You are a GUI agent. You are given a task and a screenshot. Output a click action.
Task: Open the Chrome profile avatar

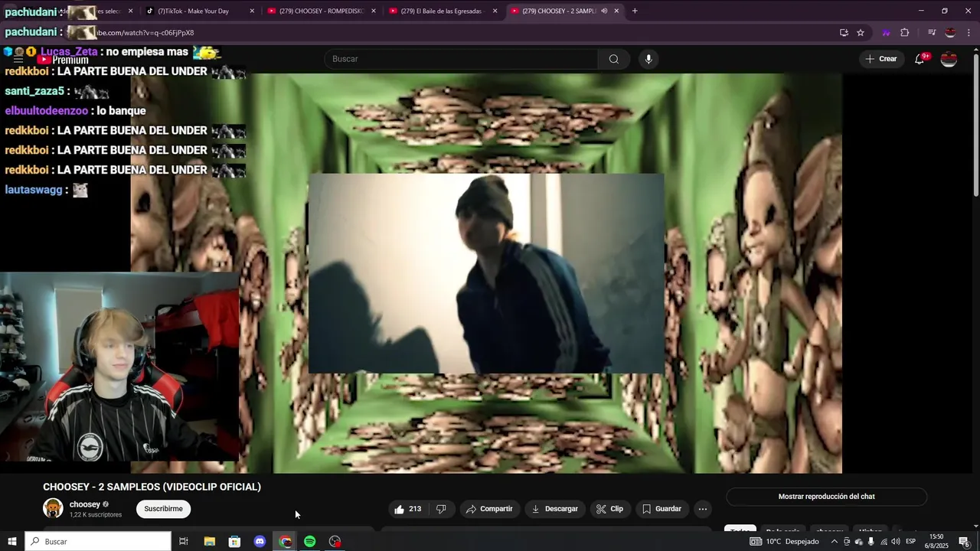click(950, 32)
